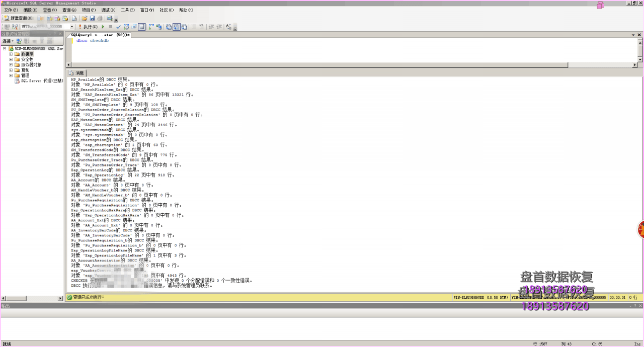Click the Design Query in Editor icon
Screen dimensions: 644x347
134,27
